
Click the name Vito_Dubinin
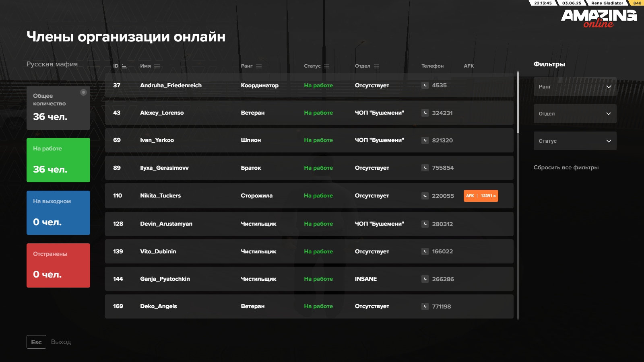coord(158,251)
